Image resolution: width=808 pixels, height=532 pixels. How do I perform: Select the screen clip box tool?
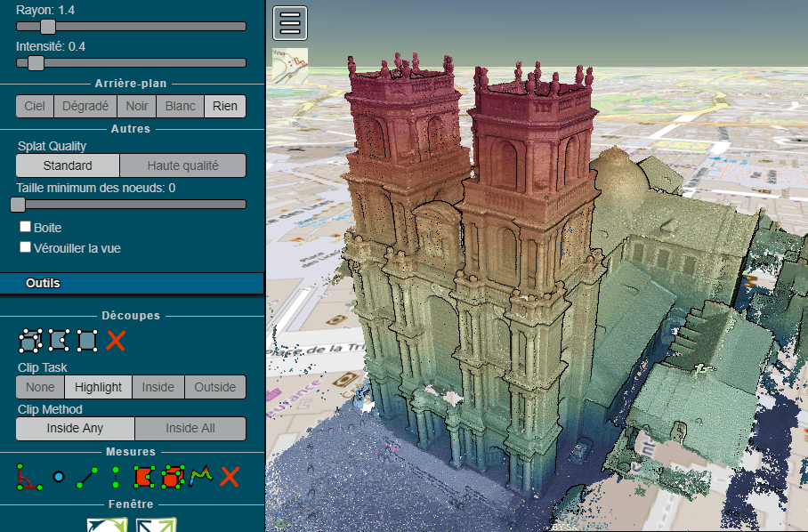pos(87,340)
